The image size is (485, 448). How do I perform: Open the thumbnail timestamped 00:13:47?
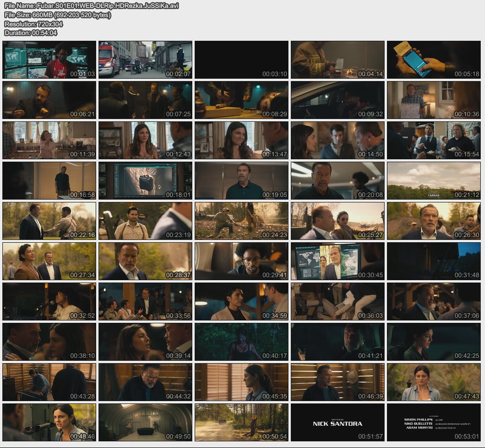(x=242, y=140)
